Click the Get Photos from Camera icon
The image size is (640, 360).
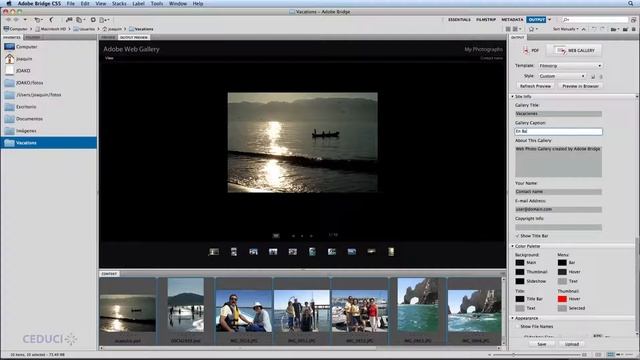(69, 20)
